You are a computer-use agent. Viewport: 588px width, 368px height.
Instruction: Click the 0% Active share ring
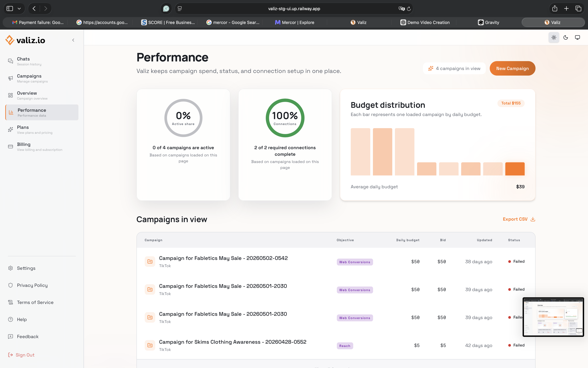pos(183,118)
